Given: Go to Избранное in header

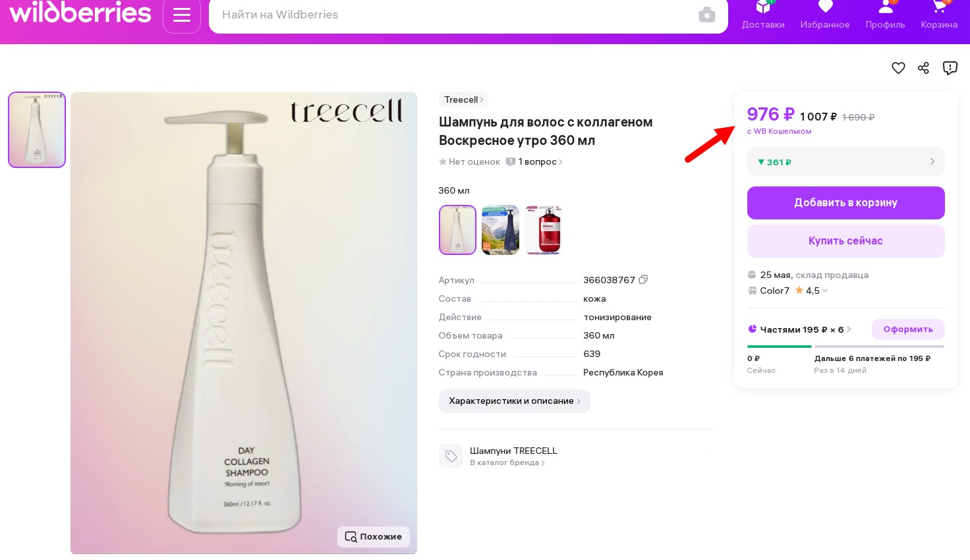Looking at the screenshot, I should tap(824, 16).
